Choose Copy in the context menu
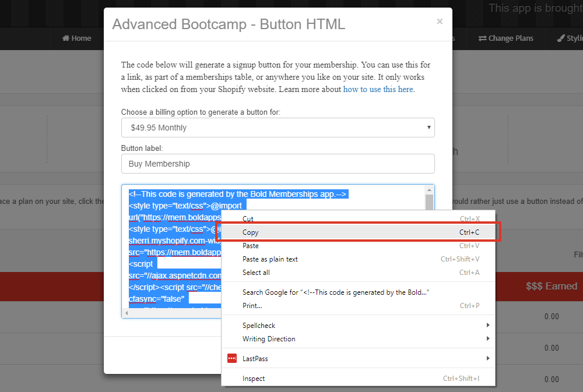The width and height of the screenshot is (583, 392). [359, 232]
